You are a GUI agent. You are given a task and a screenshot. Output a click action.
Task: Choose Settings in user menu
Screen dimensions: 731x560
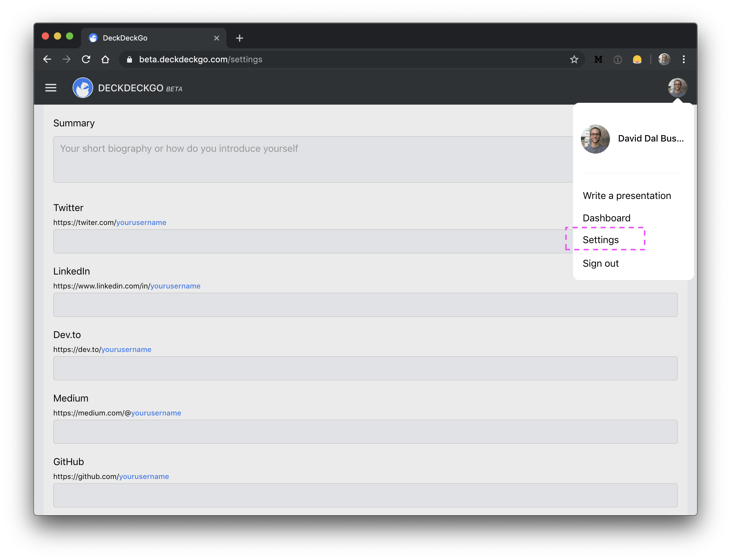pyautogui.click(x=601, y=240)
